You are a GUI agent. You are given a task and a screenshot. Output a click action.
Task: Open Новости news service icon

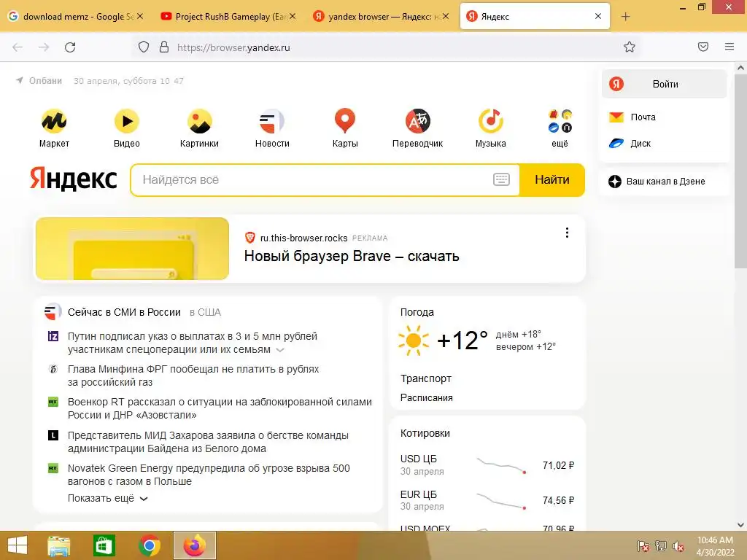click(272, 121)
